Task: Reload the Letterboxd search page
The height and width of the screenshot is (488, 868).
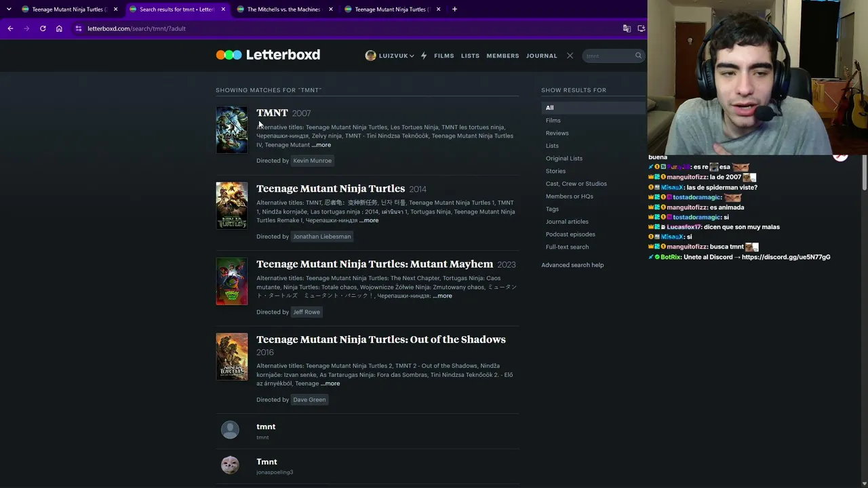Action: point(43,28)
